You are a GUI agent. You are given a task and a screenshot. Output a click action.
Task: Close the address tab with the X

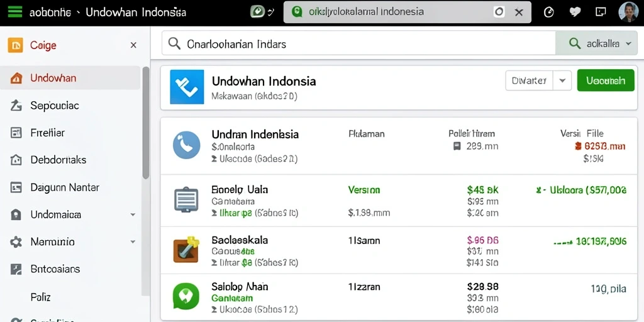pos(519,13)
